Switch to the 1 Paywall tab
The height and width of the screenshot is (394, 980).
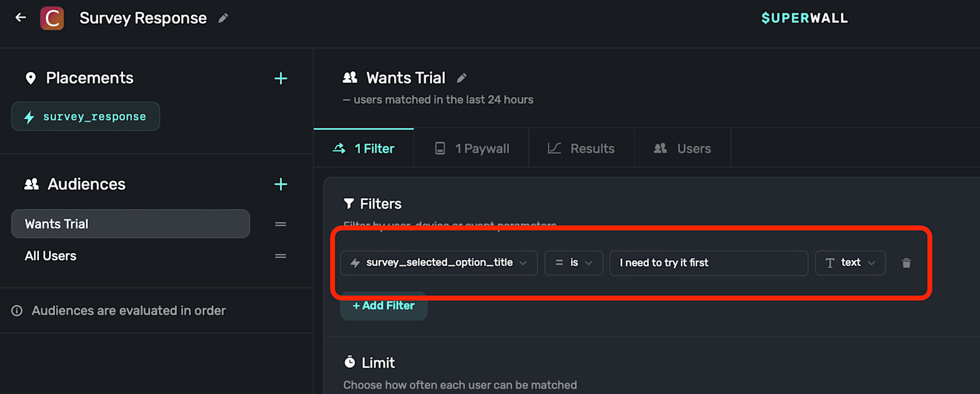click(x=471, y=149)
